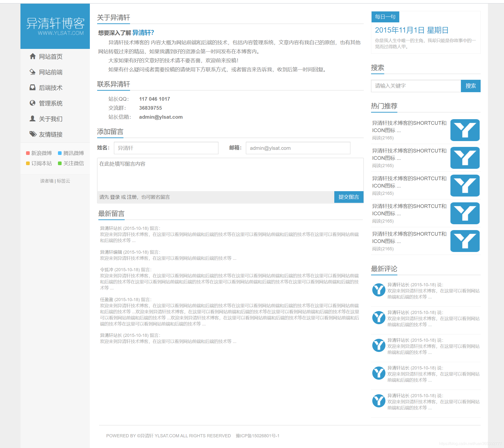Image resolution: width=504 pixels, height=448 pixels.
Task: Click the message content textarea
Action: coord(230,175)
